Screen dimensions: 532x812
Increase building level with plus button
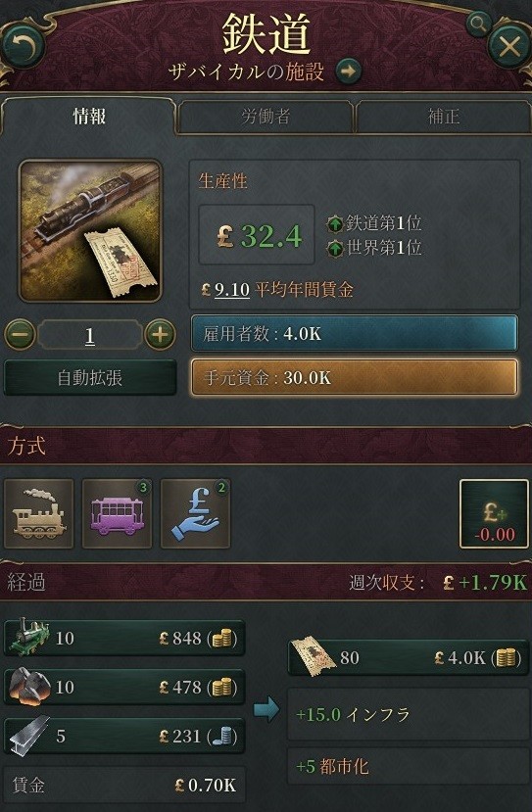click(x=160, y=335)
